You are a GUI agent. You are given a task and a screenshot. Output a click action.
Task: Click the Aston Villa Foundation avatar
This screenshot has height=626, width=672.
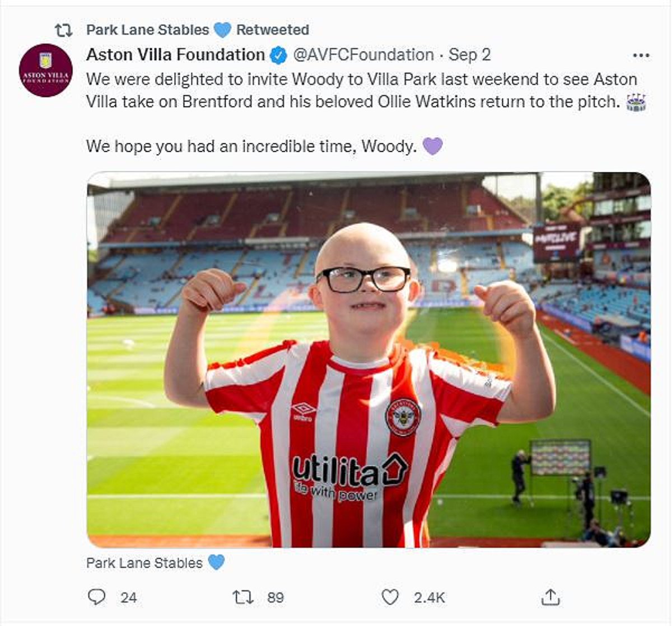pyautogui.click(x=45, y=71)
